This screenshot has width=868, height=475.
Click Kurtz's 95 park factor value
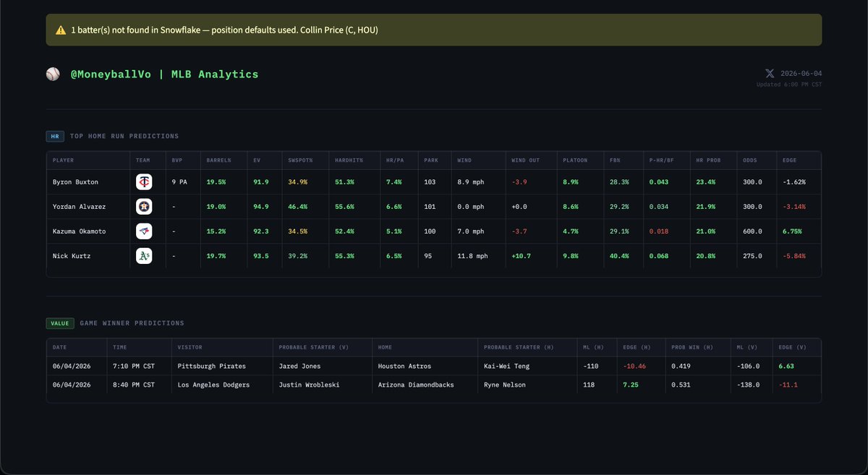pyautogui.click(x=430, y=256)
